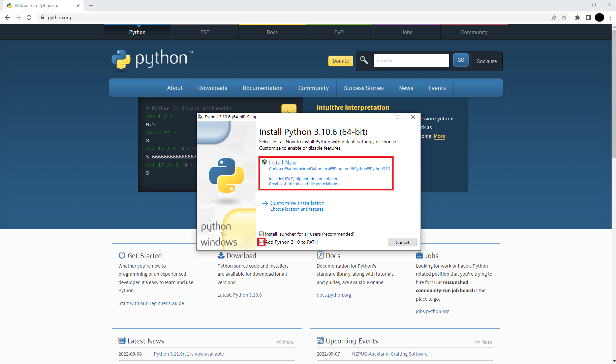Screen dimensions: 616x364
Task: Select the PSF top navigation tab
Action: coord(205,32)
